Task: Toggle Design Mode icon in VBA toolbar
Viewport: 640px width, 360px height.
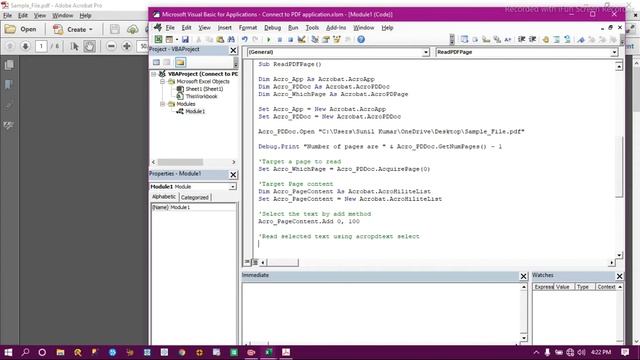Action: click(302, 40)
